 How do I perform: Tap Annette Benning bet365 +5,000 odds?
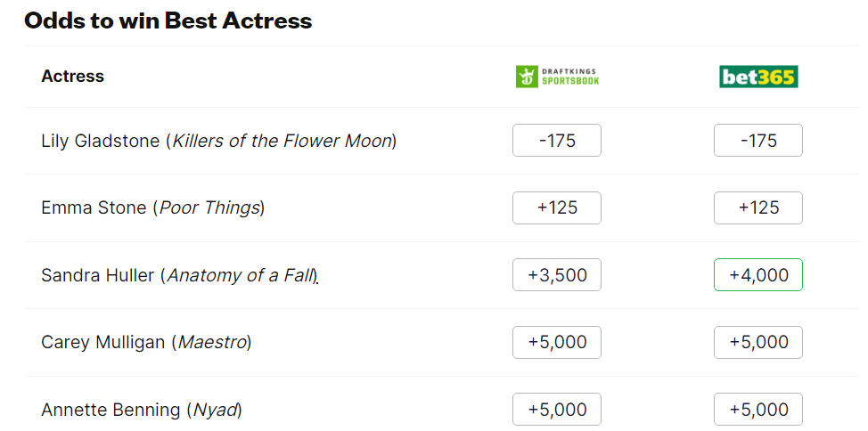(758, 410)
